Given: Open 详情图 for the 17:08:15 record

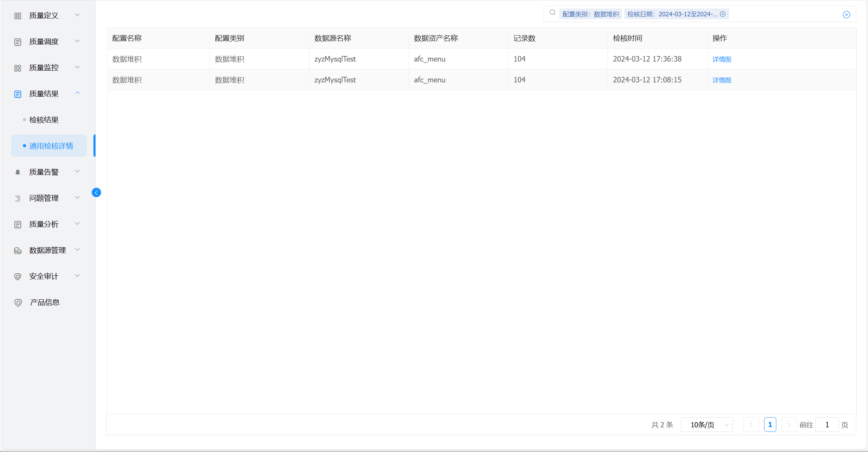Looking at the screenshot, I should tap(722, 80).
